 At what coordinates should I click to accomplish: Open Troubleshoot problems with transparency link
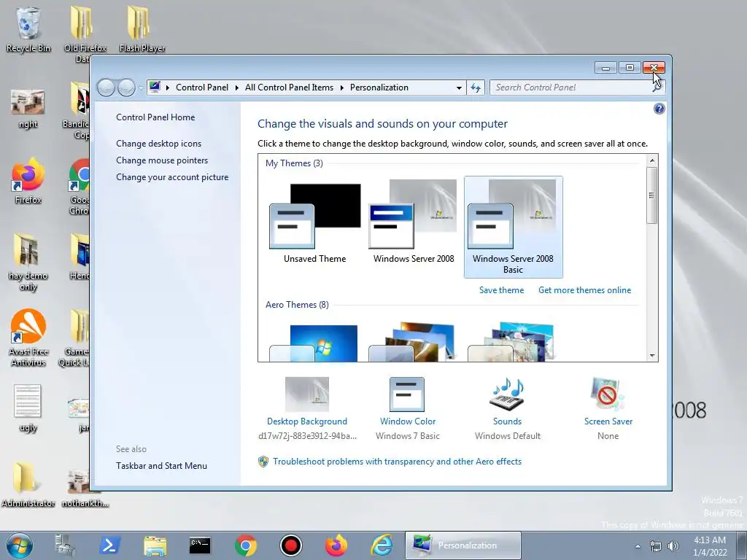pyautogui.click(x=397, y=462)
